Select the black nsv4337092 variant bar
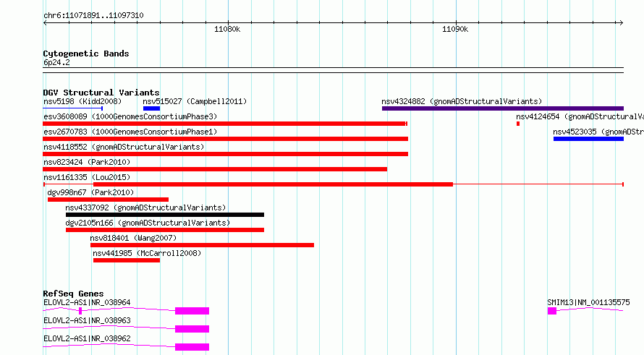644x355 pixels. [x=165, y=215]
